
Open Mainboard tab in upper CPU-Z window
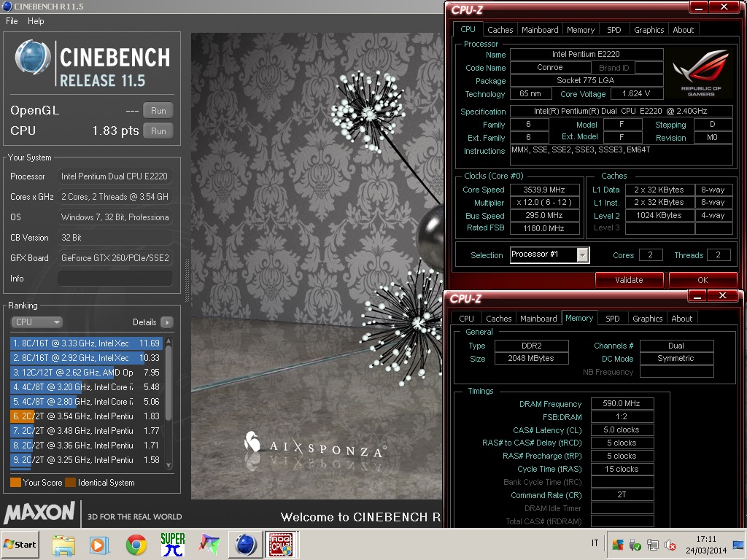coord(539,29)
